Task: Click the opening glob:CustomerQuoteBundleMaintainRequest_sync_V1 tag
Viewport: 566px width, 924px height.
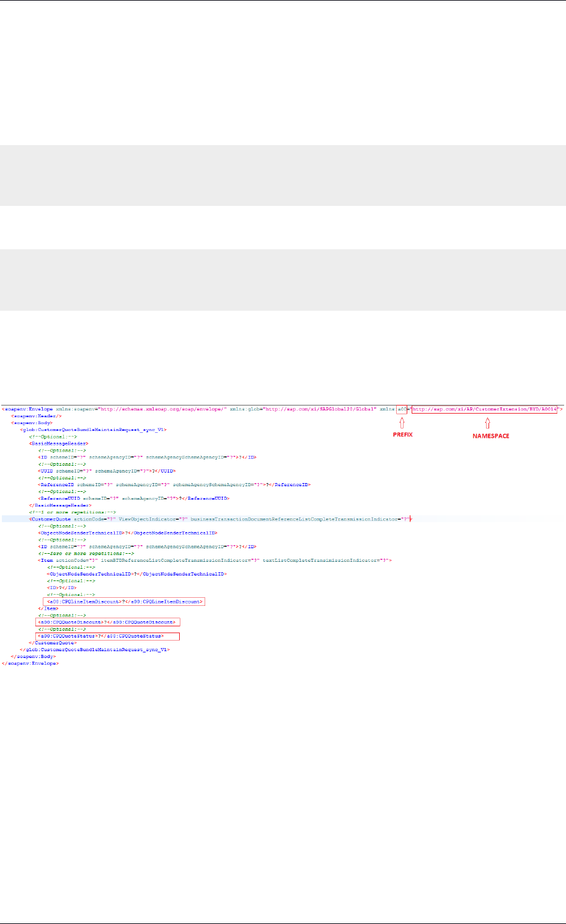Action: pyautogui.click(x=93, y=429)
